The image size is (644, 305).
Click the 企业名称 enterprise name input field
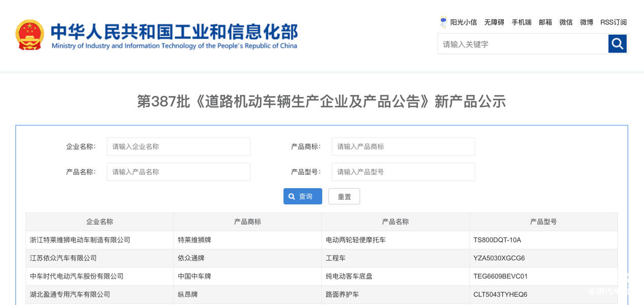coord(178,146)
